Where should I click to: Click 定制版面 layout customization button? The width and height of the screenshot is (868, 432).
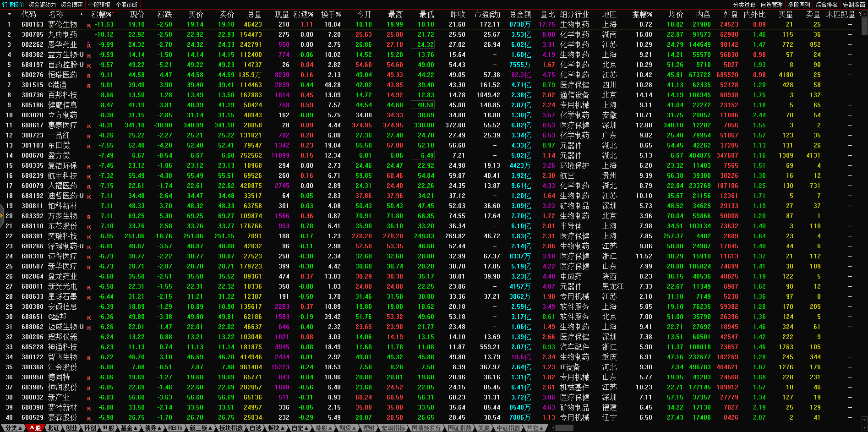pos(854,5)
